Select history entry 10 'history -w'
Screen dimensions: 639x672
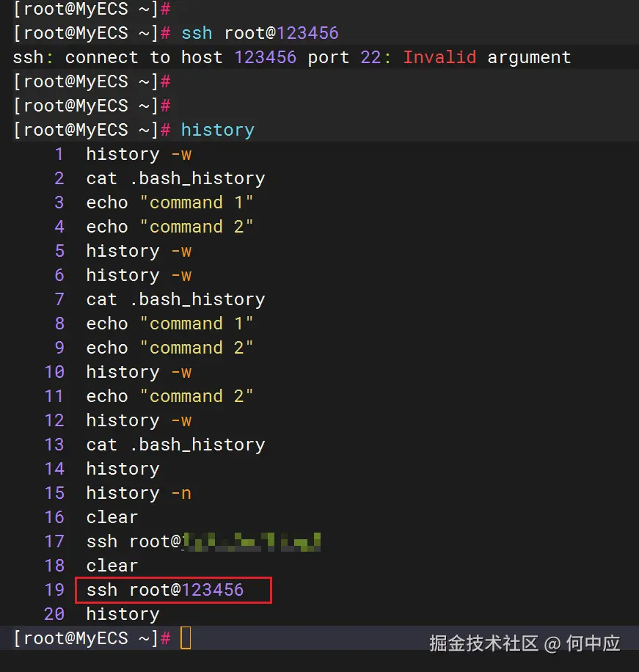pos(139,372)
